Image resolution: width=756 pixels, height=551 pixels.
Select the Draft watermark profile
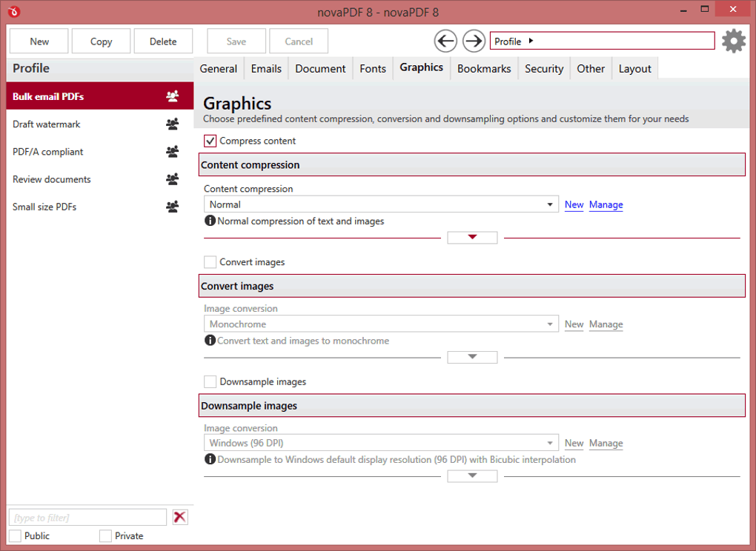coord(100,124)
